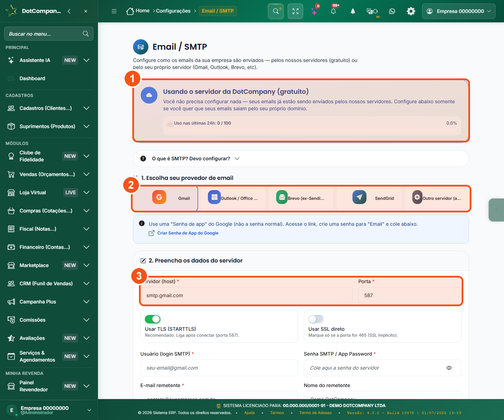This screenshot has height=420, width=504.
Task: Expand the Clube de Fidelidade submenu chevron
Action: 86,156
